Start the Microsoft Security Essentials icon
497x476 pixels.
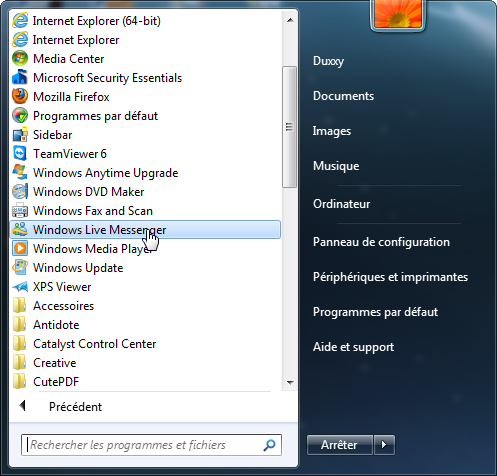pyautogui.click(x=20, y=78)
